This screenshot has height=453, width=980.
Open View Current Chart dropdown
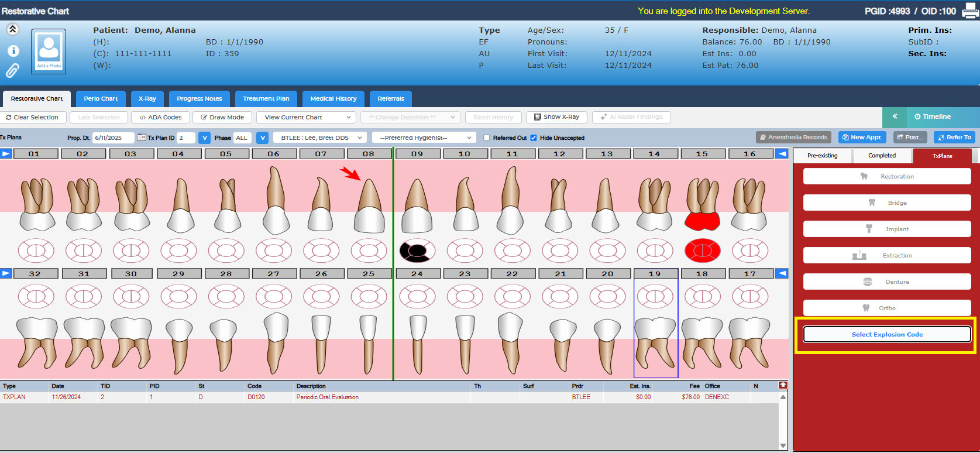(306, 117)
